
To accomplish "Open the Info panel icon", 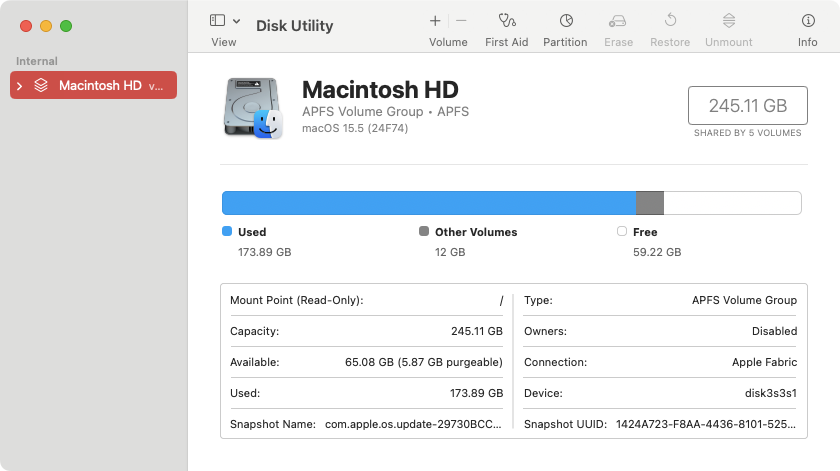I will coord(808,20).
